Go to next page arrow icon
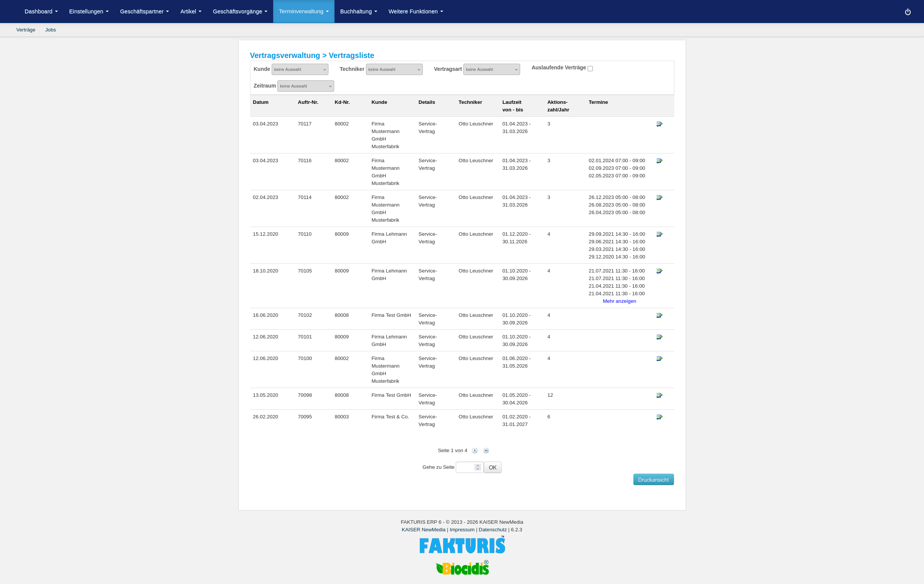 click(x=475, y=451)
